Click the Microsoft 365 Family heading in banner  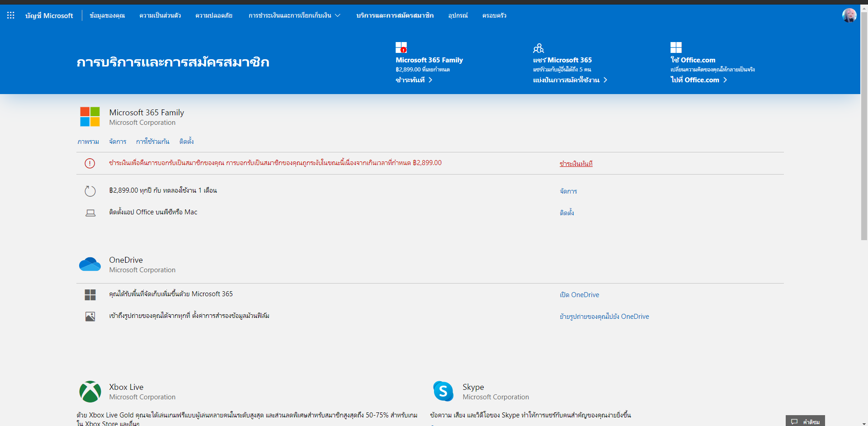(x=429, y=60)
